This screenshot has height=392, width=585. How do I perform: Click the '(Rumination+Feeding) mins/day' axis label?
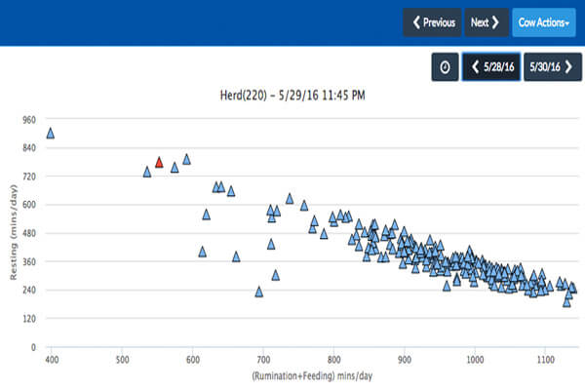[x=312, y=375]
